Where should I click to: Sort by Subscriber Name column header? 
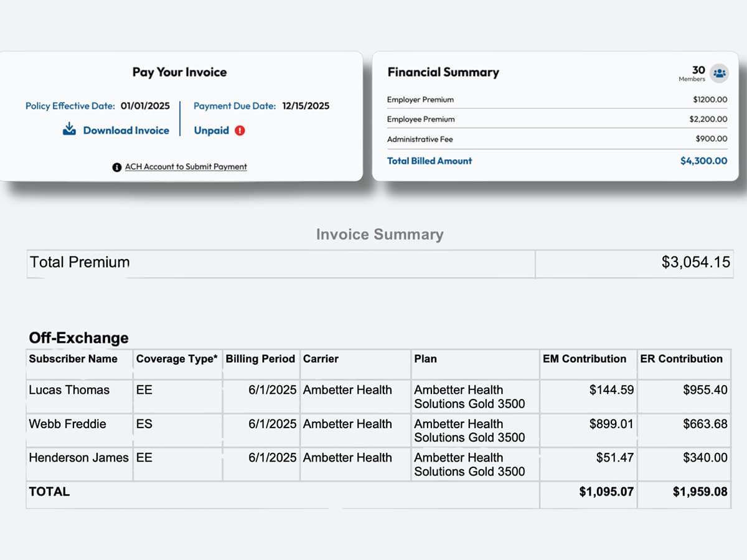coord(73,359)
